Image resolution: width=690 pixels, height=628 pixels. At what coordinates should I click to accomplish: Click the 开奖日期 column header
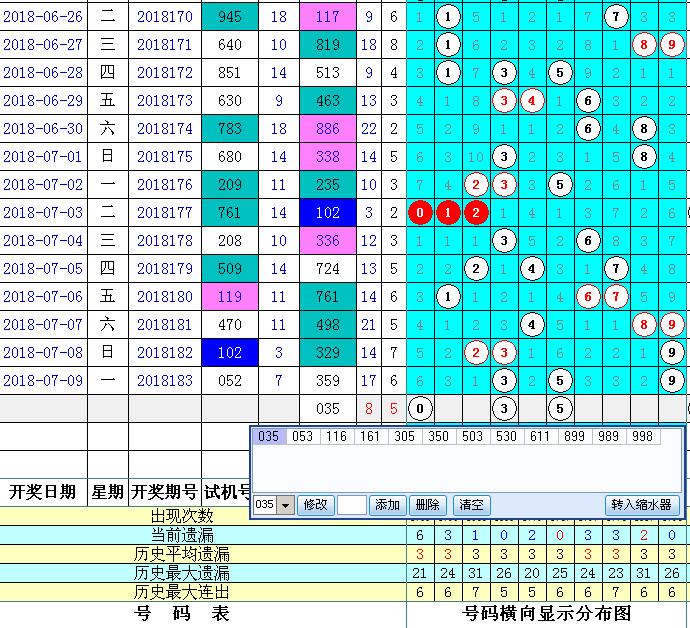42,491
